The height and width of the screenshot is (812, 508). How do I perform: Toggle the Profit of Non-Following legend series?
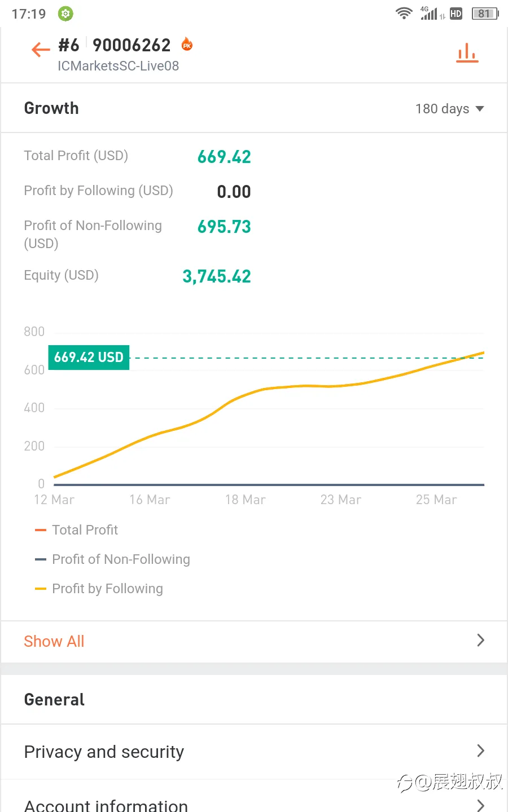(112, 559)
